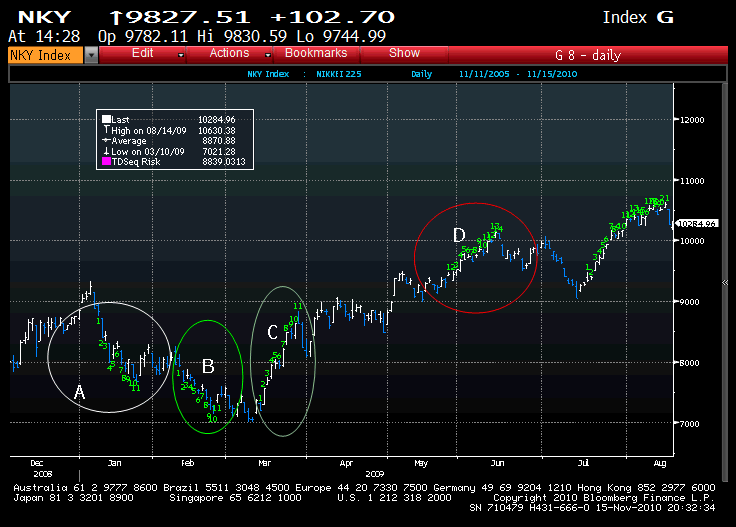This screenshot has width=736, height=527.
Task: Expand the Edit menu arrow
Action: pyautogui.click(x=181, y=55)
